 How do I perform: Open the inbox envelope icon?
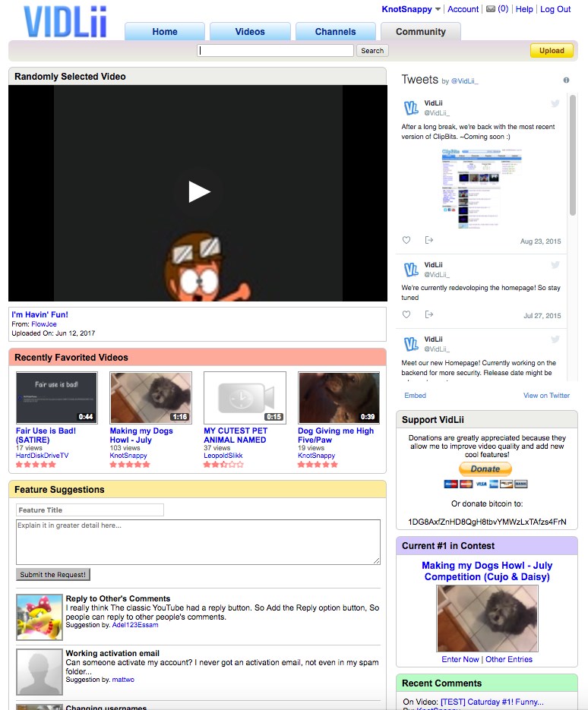point(491,9)
